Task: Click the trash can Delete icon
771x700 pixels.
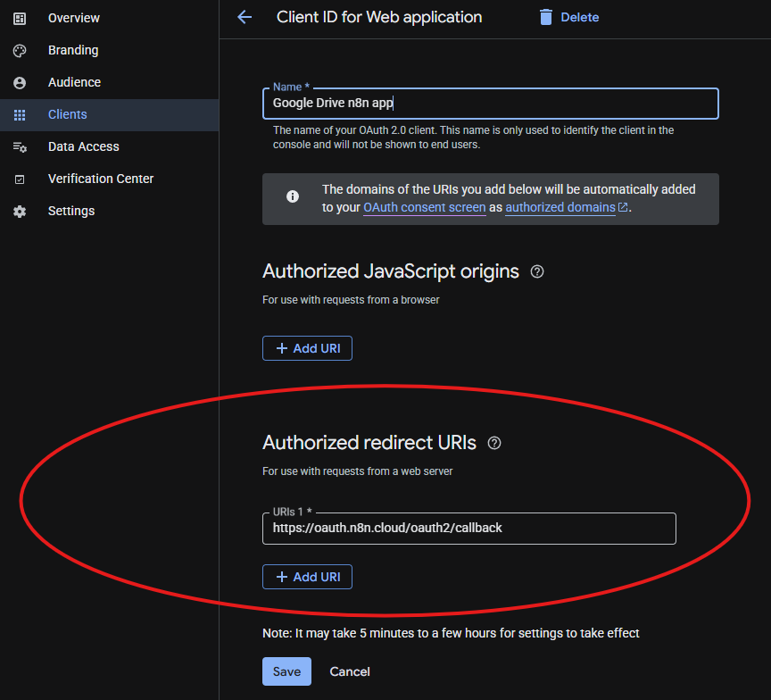Action: (546, 17)
